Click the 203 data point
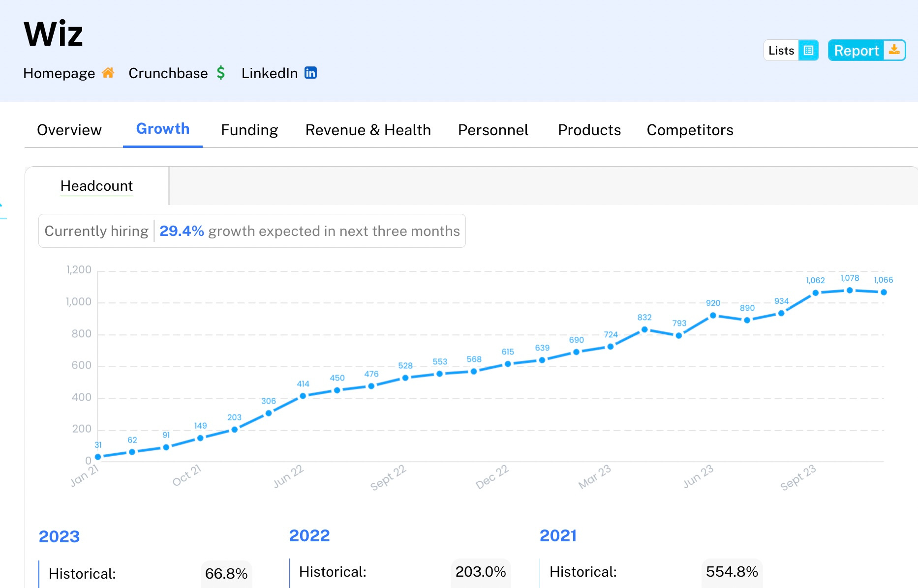918x588 pixels. [x=235, y=430]
